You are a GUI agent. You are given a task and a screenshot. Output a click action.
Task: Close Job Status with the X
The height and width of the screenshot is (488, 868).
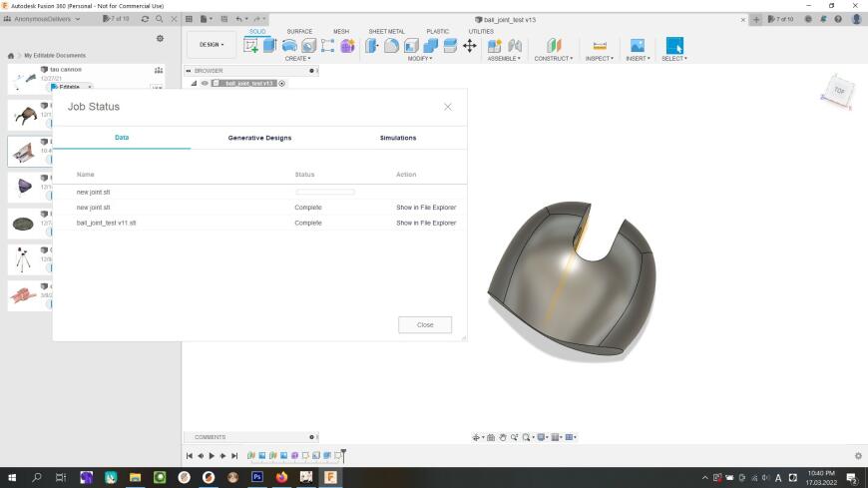[448, 107]
